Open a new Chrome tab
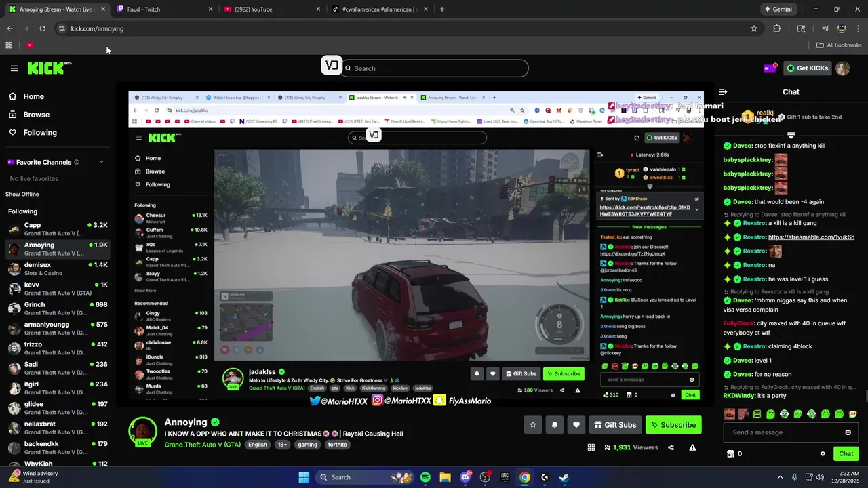The width and height of the screenshot is (868, 488). click(442, 9)
